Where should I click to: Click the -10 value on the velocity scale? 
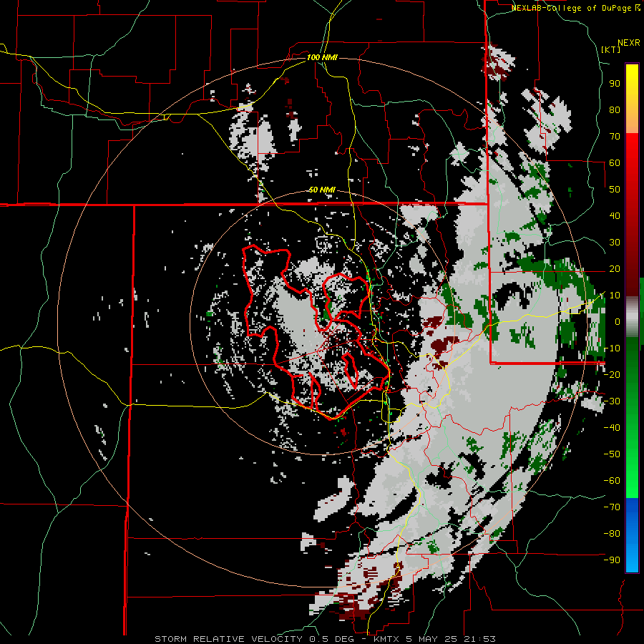pos(612,348)
